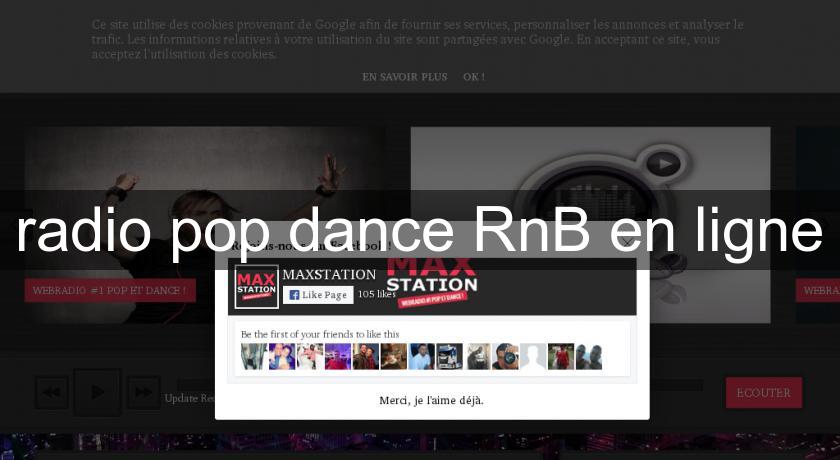The height and width of the screenshot is (460, 840).
Task: Click the red ECOUTER button
Action: click(763, 393)
